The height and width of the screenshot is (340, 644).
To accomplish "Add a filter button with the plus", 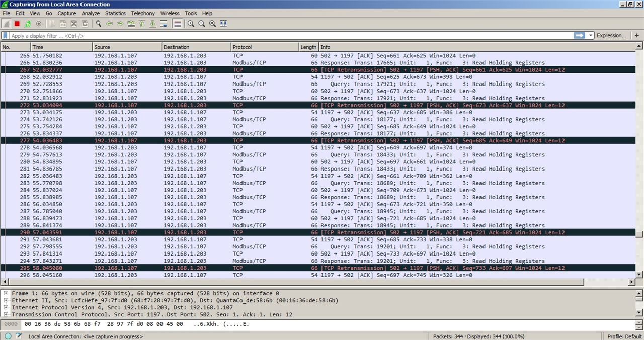I will (x=637, y=35).
